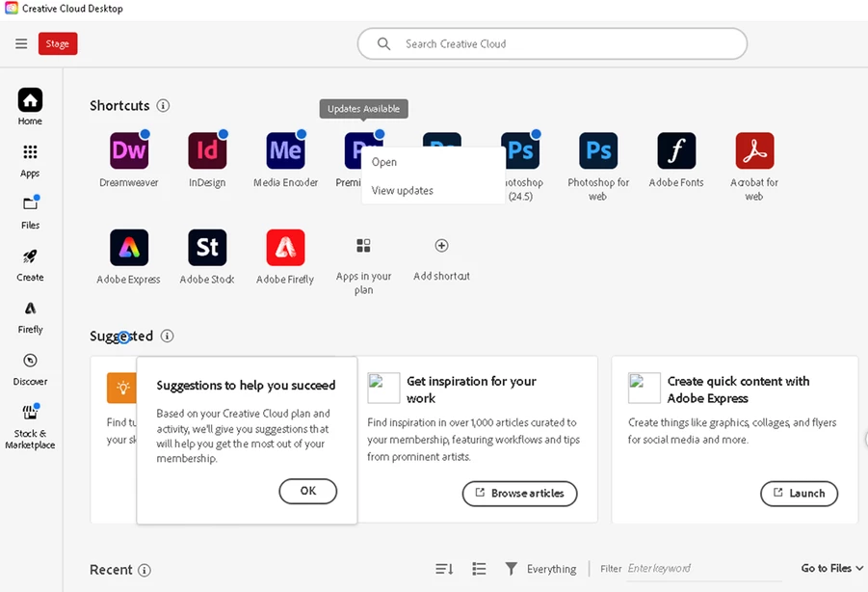Click the inspiration card thumbnail
The height and width of the screenshot is (592, 868).
point(383,388)
